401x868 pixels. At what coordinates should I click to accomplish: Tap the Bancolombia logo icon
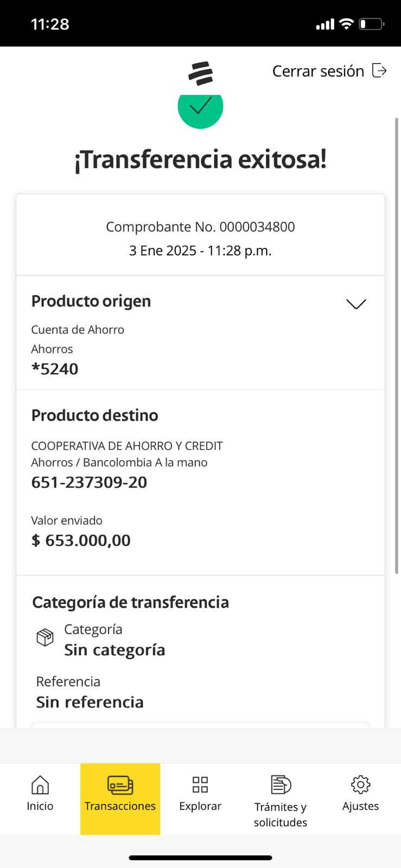(x=201, y=74)
